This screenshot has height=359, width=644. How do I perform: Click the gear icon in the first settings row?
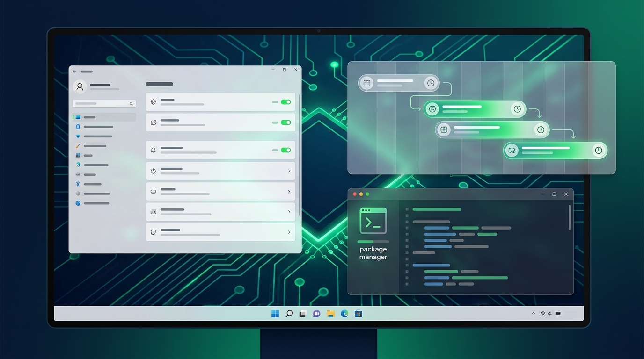tap(153, 102)
